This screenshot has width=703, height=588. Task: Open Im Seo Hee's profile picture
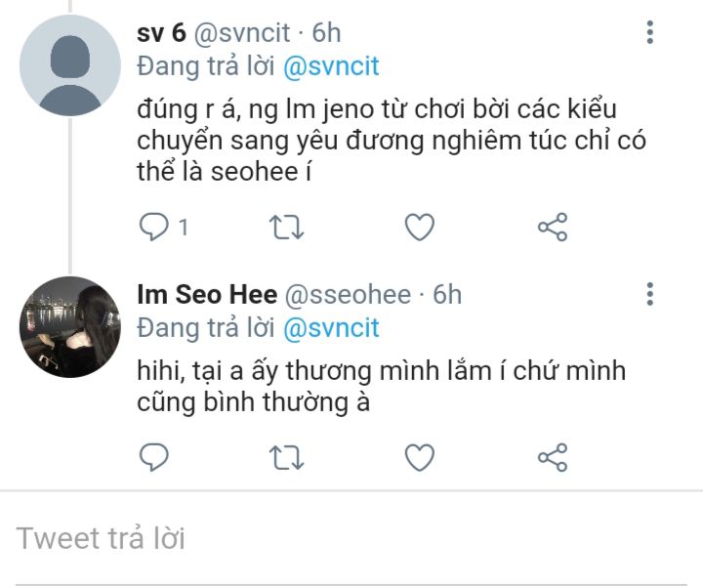click(x=70, y=327)
